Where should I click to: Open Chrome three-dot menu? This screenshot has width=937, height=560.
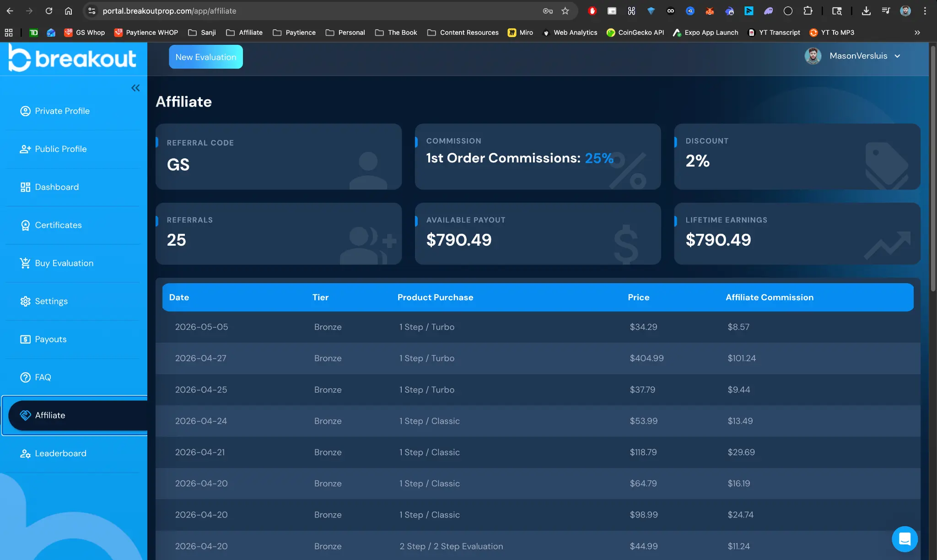coord(925,11)
